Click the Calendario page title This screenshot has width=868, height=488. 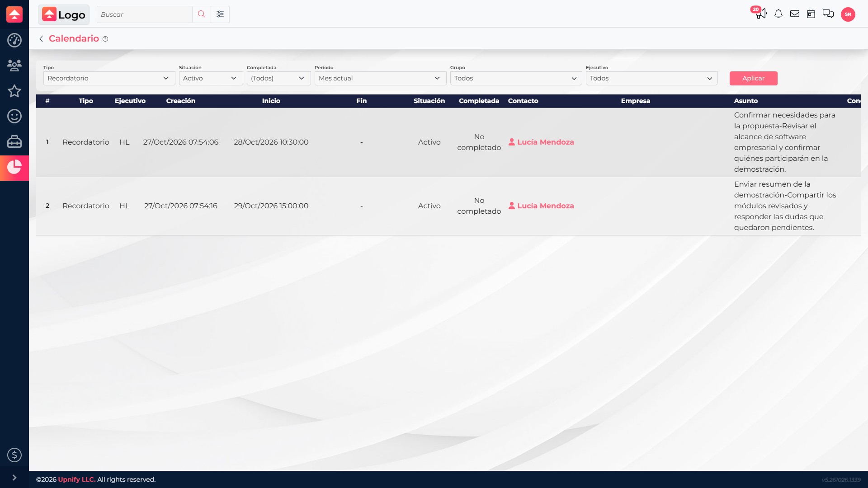pos(74,38)
